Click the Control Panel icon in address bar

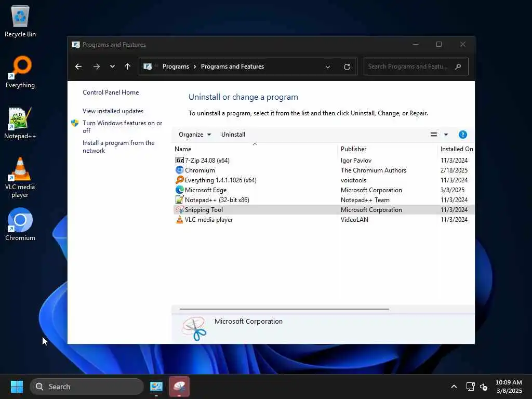(148, 66)
